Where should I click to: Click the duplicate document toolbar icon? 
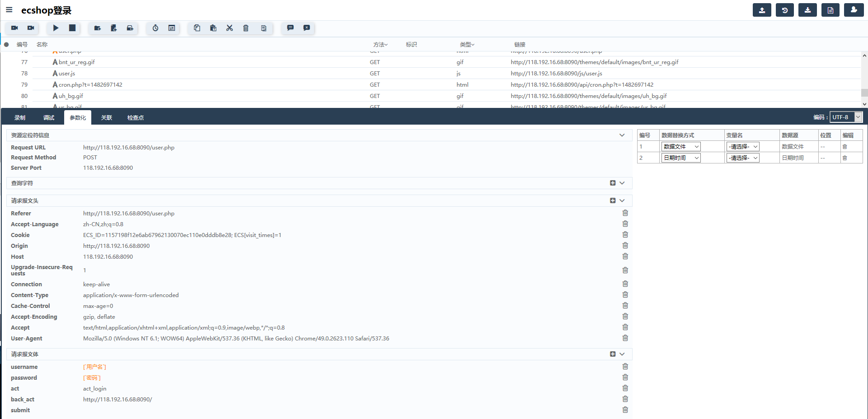coord(263,28)
